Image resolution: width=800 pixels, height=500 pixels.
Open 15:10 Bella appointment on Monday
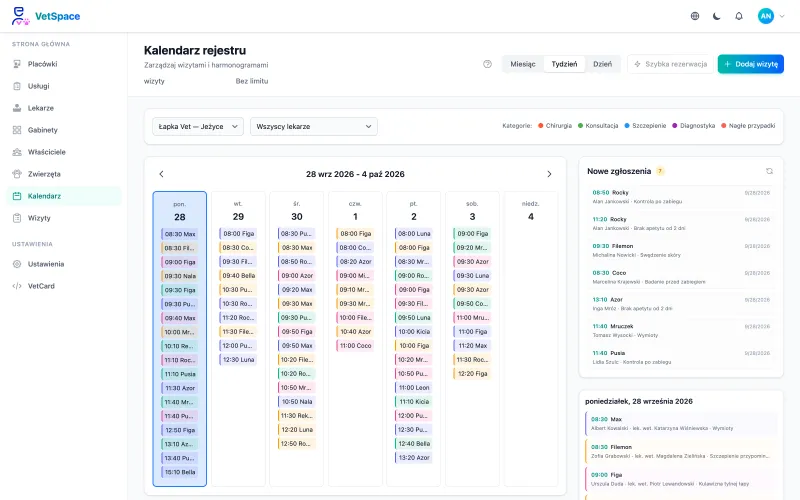pyautogui.click(x=180, y=472)
